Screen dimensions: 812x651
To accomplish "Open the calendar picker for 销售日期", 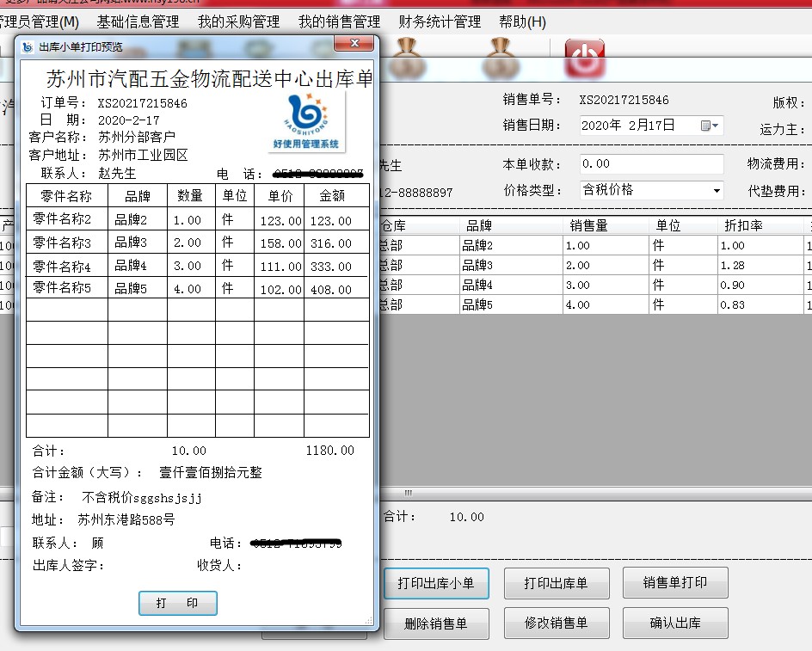I will (709, 126).
